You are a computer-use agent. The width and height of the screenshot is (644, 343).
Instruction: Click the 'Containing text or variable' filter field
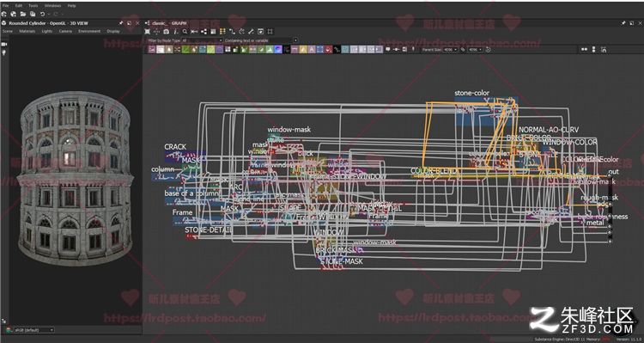[x=258, y=40]
